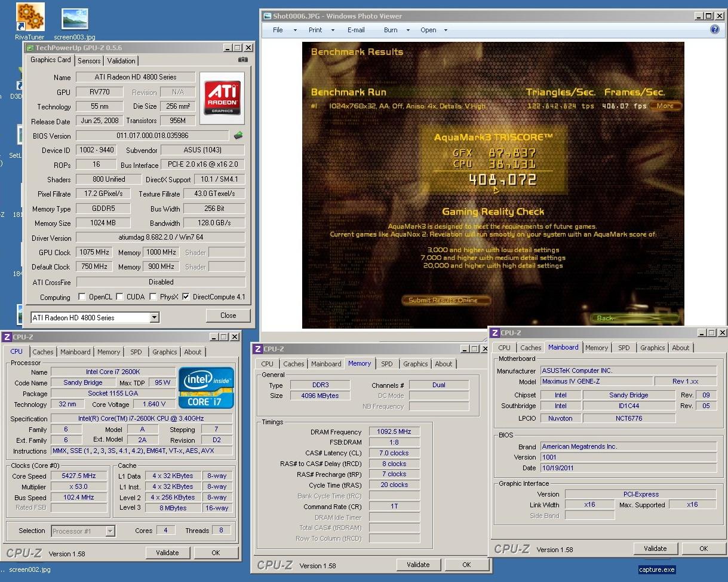
Task: Click the Core Voltage 1.640 V value
Action: [x=154, y=405]
